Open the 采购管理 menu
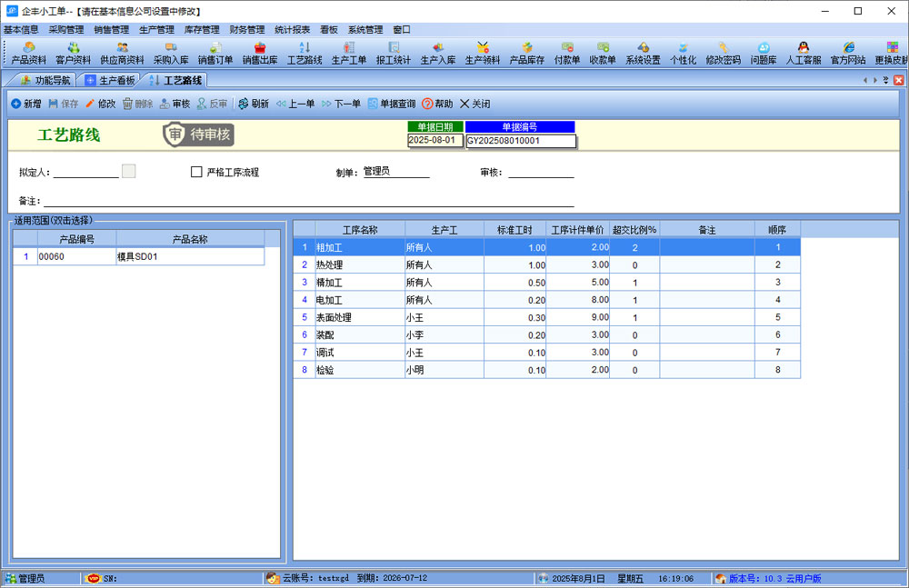The height and width of the screenshot is (588, 909). [x=66, y=30]
